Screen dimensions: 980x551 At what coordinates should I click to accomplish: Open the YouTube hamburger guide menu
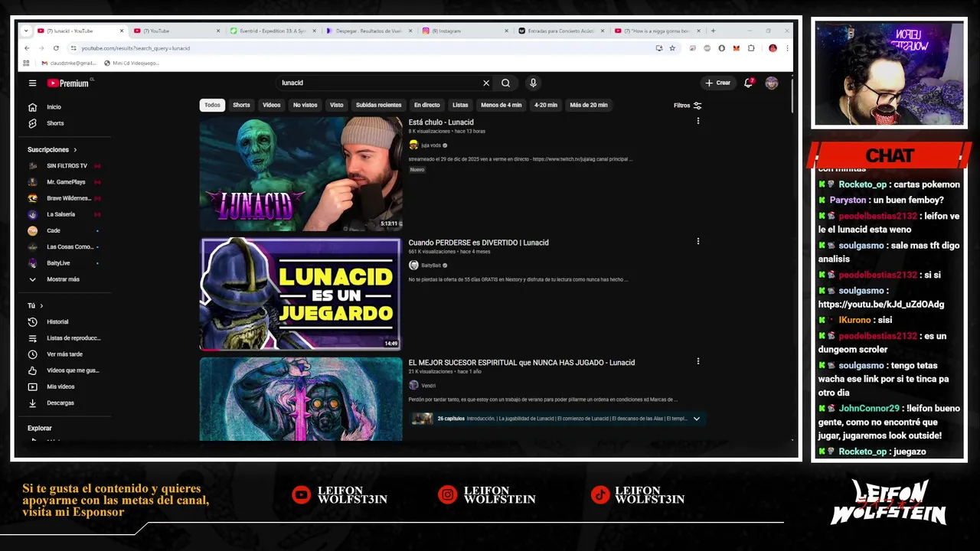[32, 83]
